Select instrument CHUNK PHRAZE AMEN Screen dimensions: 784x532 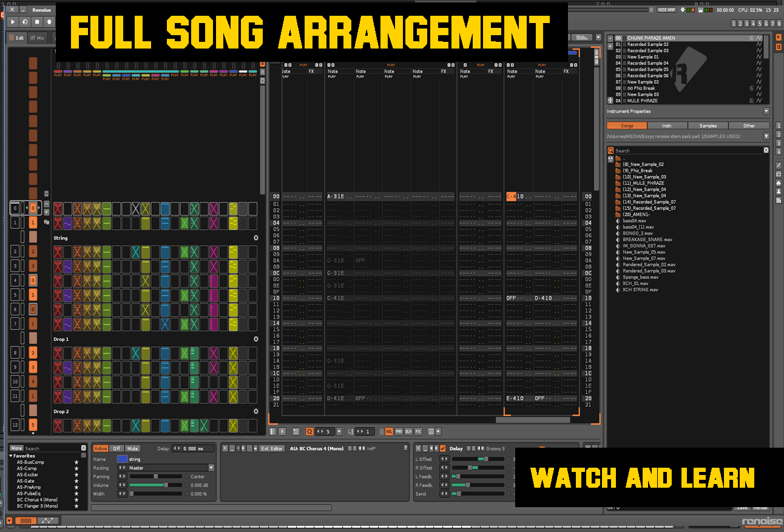(688, 38)
